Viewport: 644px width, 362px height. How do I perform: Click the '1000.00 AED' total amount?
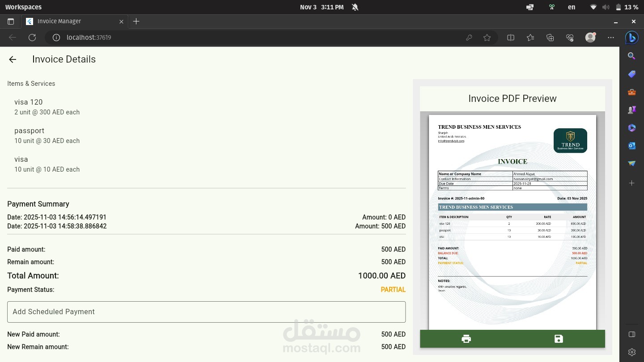(x=382, y=276)
